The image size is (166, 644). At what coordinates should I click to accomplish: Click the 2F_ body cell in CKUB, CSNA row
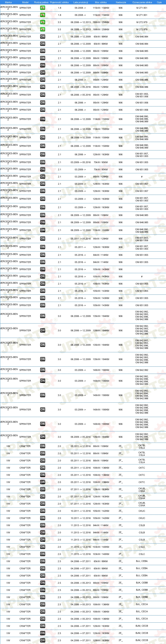point(121,504)
